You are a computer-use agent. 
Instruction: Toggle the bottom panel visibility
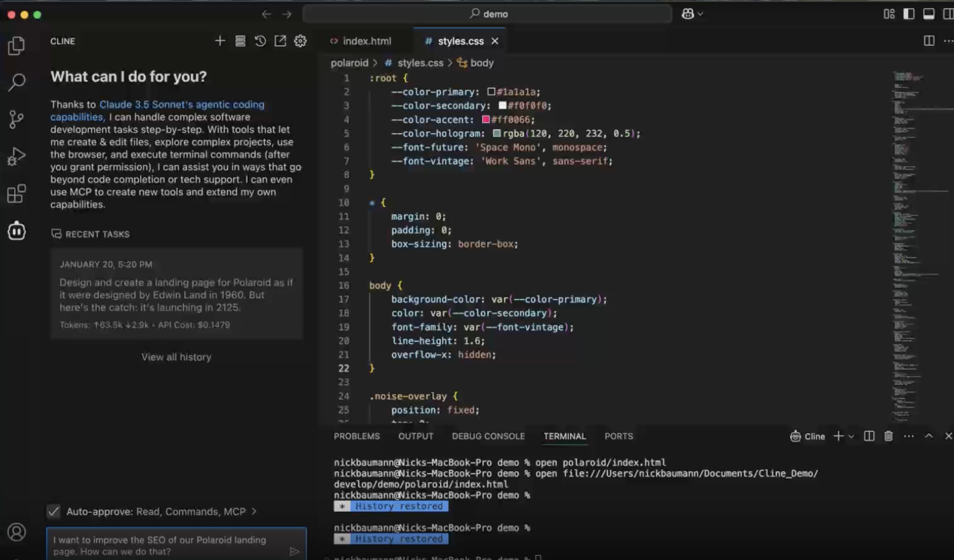(x=928, y=14)
